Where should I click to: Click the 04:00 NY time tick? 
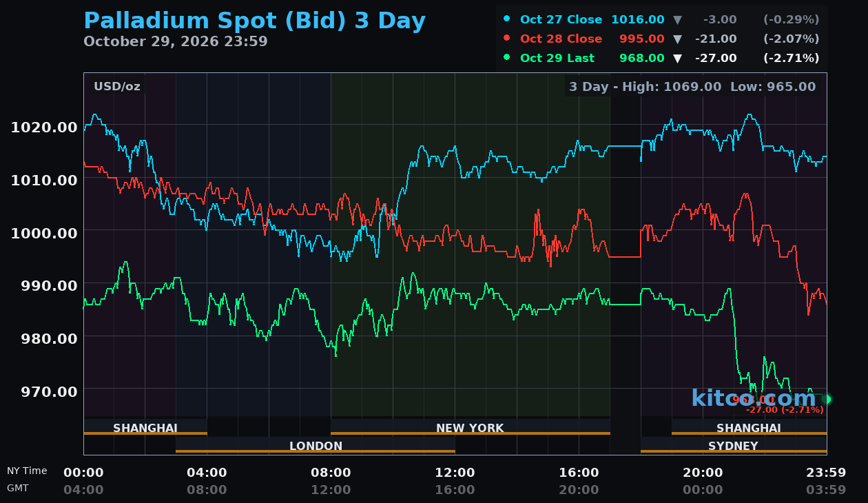click(207, 473)
